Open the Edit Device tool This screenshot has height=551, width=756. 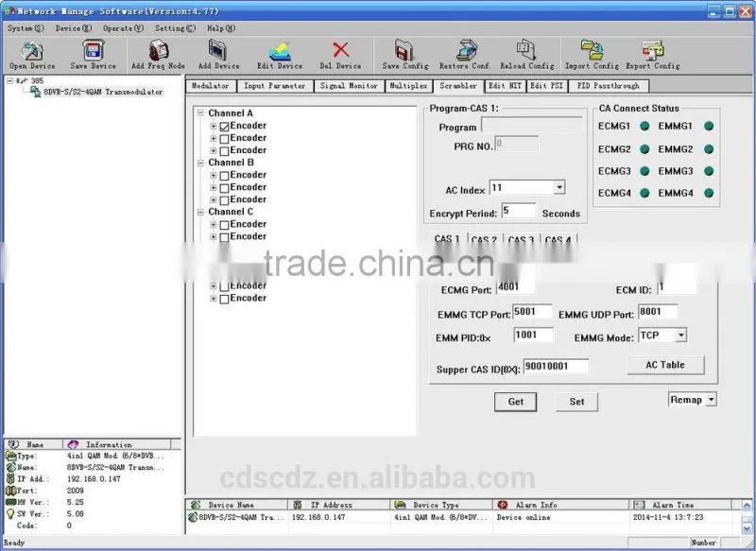pyautogui.click(x=279, y=51)
